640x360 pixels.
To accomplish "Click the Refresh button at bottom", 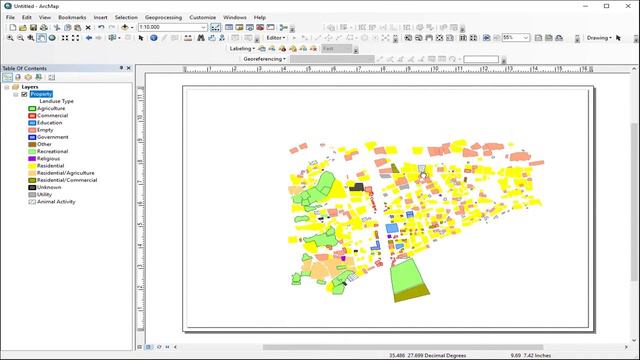I will (159, 347).
